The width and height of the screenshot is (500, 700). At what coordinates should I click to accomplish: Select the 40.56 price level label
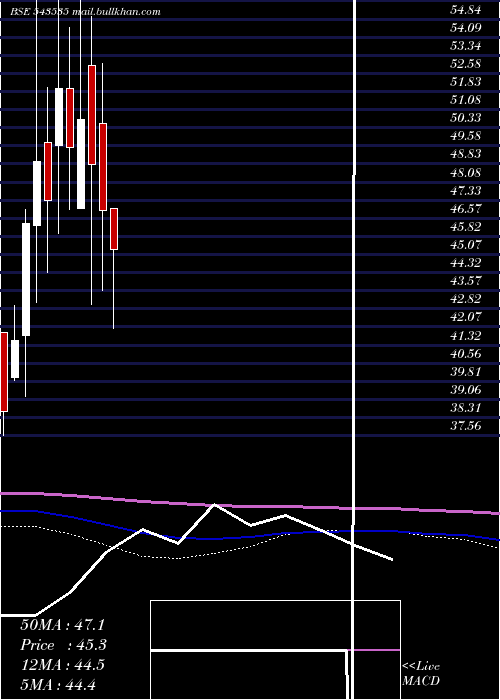(465, 354)
